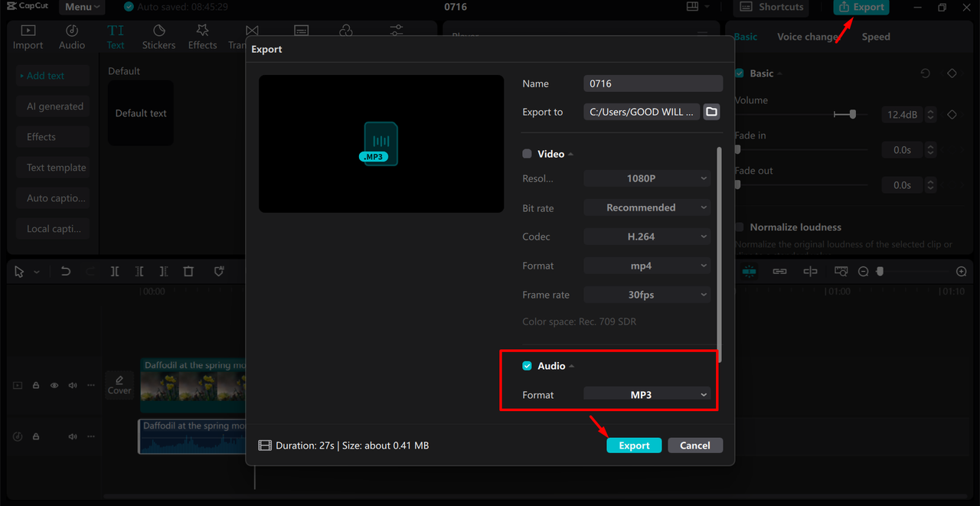This screenshot has height=506, width=980.
Task: Enable the Video export checkbox
Action: coord(527,154)
